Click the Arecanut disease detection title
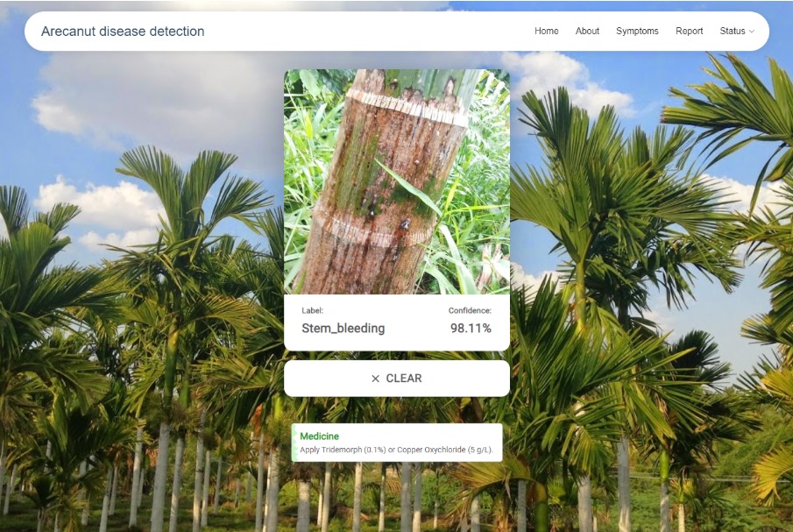 123,32
